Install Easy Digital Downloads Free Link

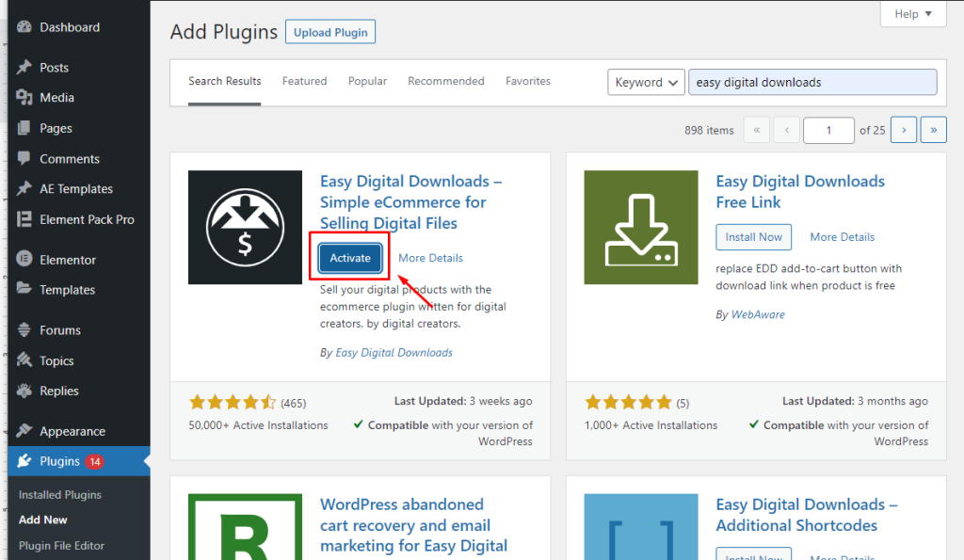[753, 236]
